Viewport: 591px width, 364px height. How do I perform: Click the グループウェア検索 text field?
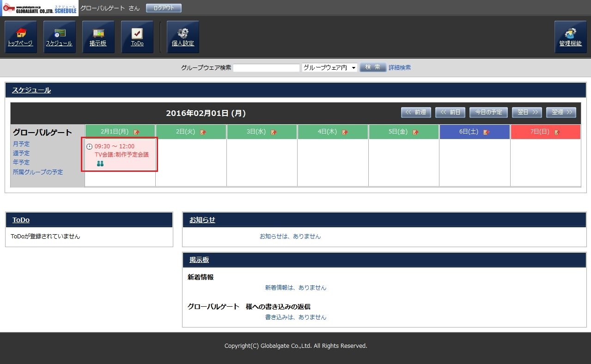pyautogui.click(x=266, y=68)
